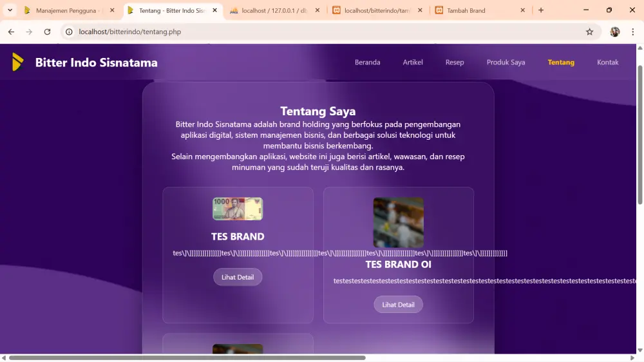Image resolution: width=644 pixels, height=362 pixels.
Task: Open the Kontak page link
Action: [x=607, y=62]
